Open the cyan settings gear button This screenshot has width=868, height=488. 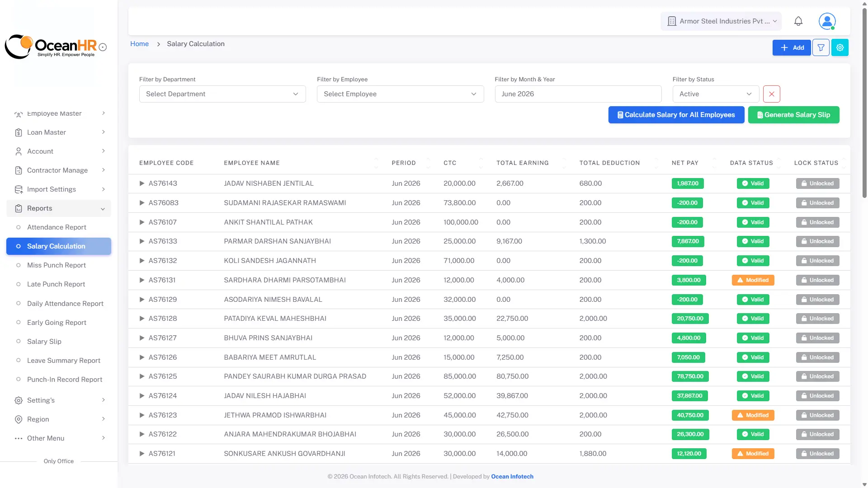click(x=840, y=47)
